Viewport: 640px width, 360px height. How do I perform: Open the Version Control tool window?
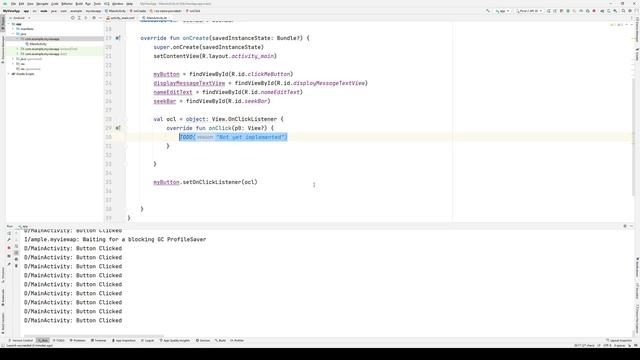(x=21, y=340)
